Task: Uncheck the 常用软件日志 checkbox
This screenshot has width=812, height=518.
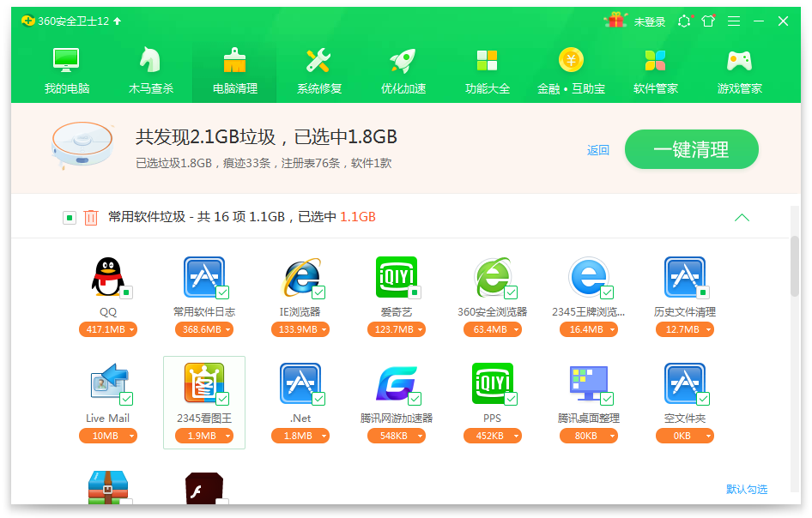Action: click(222, 292)
